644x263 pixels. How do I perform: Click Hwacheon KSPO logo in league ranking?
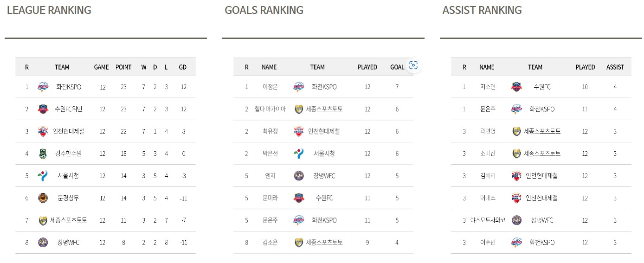click(43, 87)
